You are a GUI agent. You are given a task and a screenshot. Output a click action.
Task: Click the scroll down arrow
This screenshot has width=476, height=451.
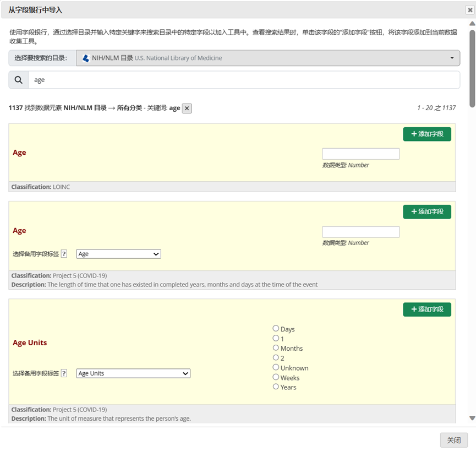click(472, 418)
